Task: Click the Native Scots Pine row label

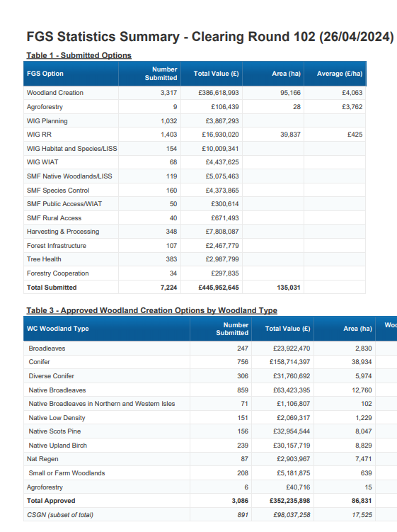Action: click(54, 431)
